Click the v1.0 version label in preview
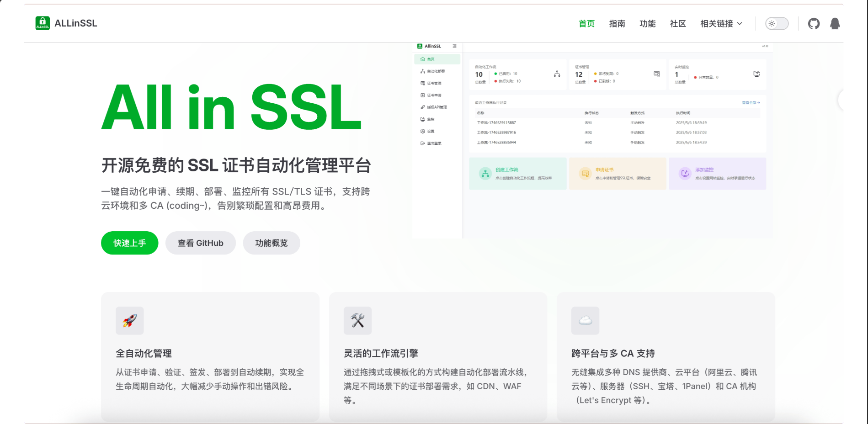 coord(765,46)
